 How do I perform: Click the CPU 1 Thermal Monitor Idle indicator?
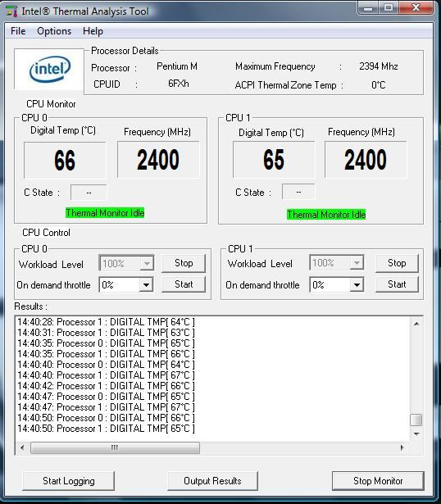click(326, 215)
